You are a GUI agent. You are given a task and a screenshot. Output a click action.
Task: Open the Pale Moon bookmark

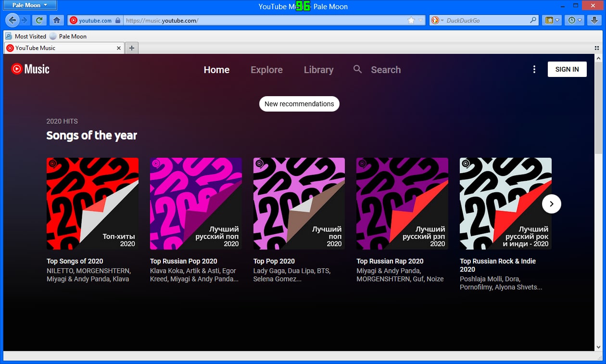coord(68,36)
